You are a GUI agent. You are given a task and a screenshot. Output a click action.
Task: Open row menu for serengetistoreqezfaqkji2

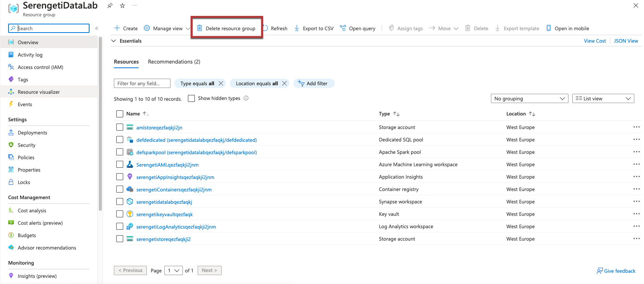click(637, 239)
